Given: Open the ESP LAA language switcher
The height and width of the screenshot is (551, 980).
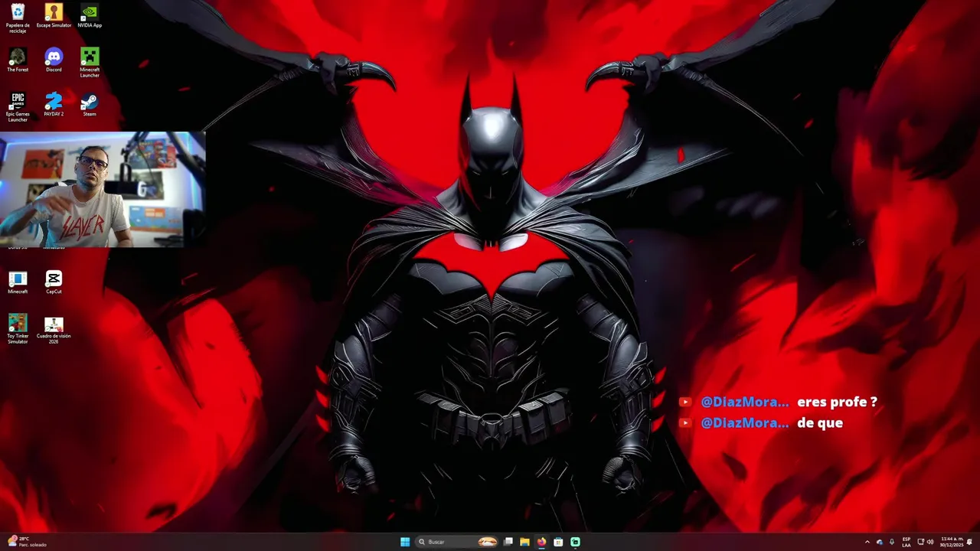Looking at the screenshot, I should click(906, 542).
